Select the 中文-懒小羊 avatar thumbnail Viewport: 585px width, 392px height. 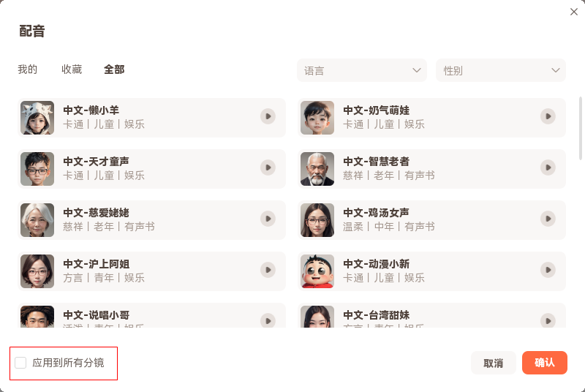(37, 117)
